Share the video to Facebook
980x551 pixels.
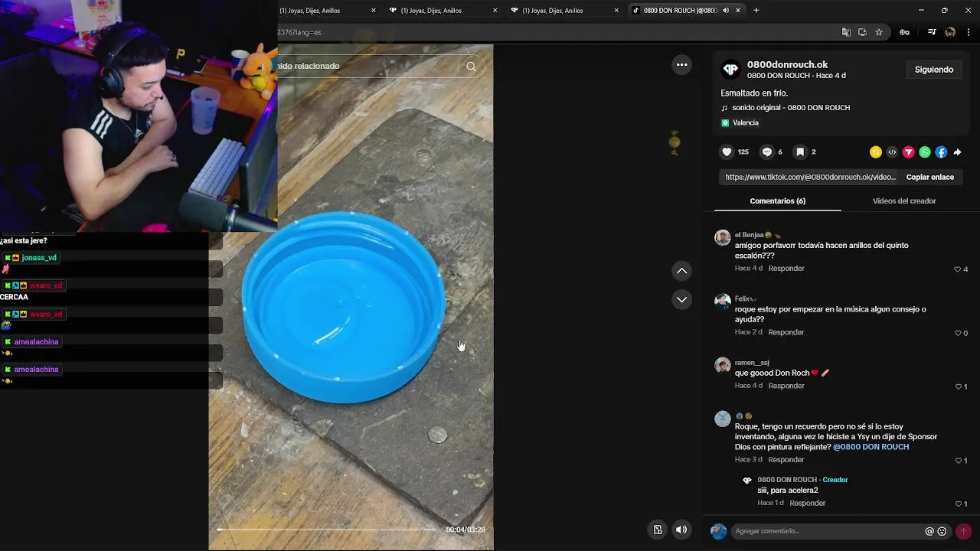pos(941,152)
